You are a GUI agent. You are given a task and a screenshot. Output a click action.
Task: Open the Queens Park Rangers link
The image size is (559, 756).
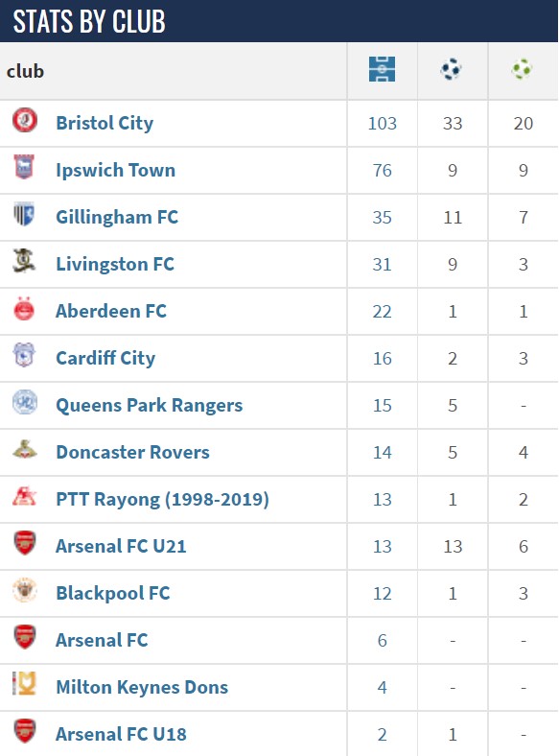[x=150, y=406]
